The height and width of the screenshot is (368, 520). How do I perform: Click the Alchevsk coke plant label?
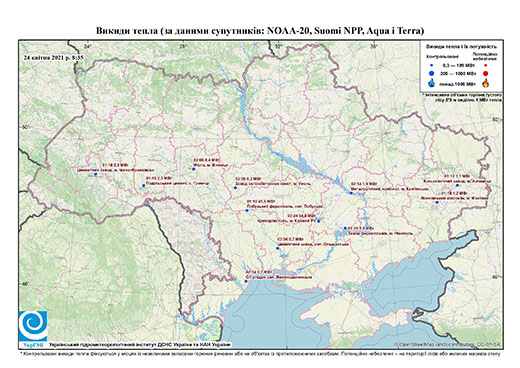coord(457,181)
